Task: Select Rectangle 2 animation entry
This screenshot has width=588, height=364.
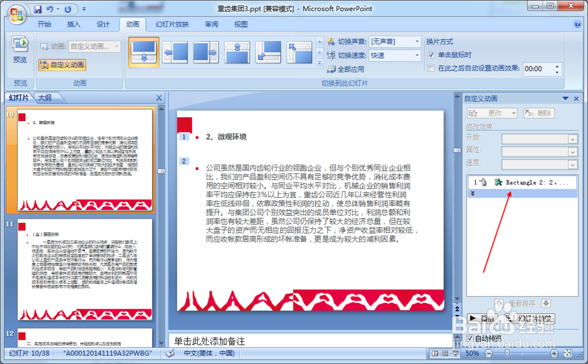Action: click(522, 182)
